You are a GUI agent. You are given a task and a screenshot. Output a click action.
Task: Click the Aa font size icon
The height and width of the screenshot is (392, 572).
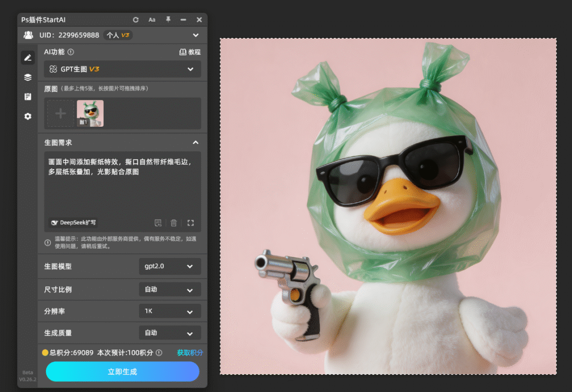click(152, 20)
